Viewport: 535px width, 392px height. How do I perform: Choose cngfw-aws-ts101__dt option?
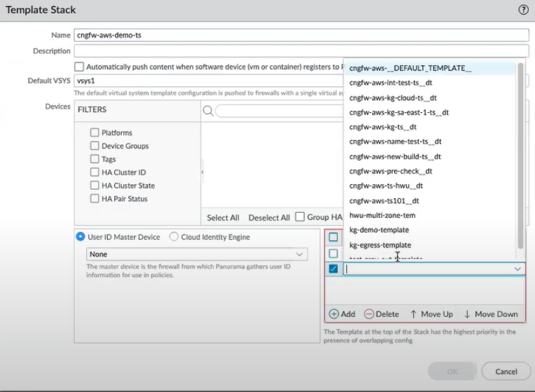click(x=430, y=201)
